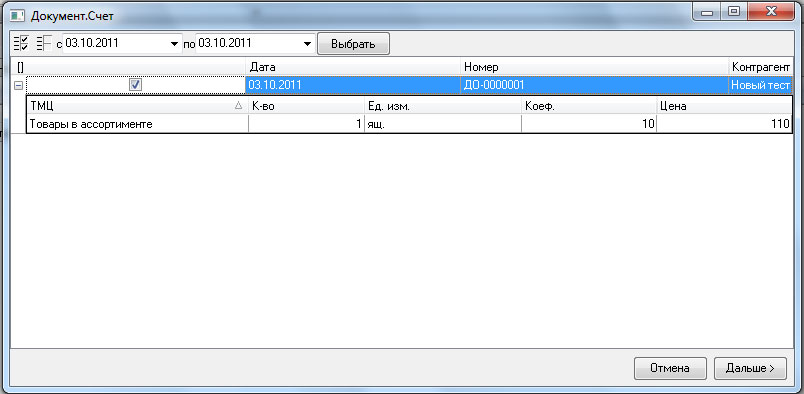Maximize the Документ.Счет window

734,12
